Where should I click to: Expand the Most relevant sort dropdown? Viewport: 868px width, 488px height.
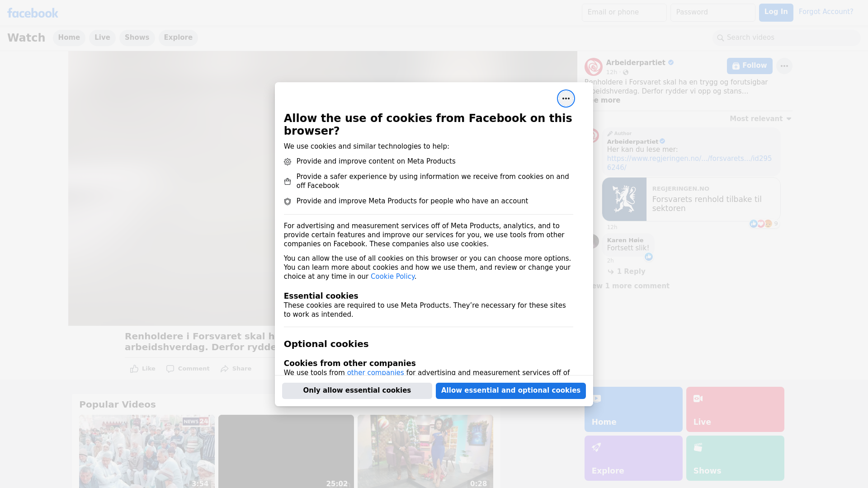pyautogui.click(x=760, y=119)
